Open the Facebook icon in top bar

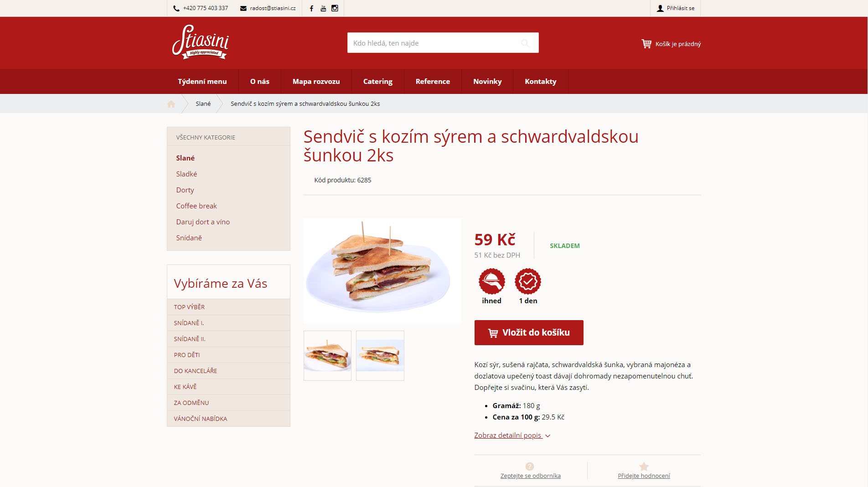(x=311, y=8)
